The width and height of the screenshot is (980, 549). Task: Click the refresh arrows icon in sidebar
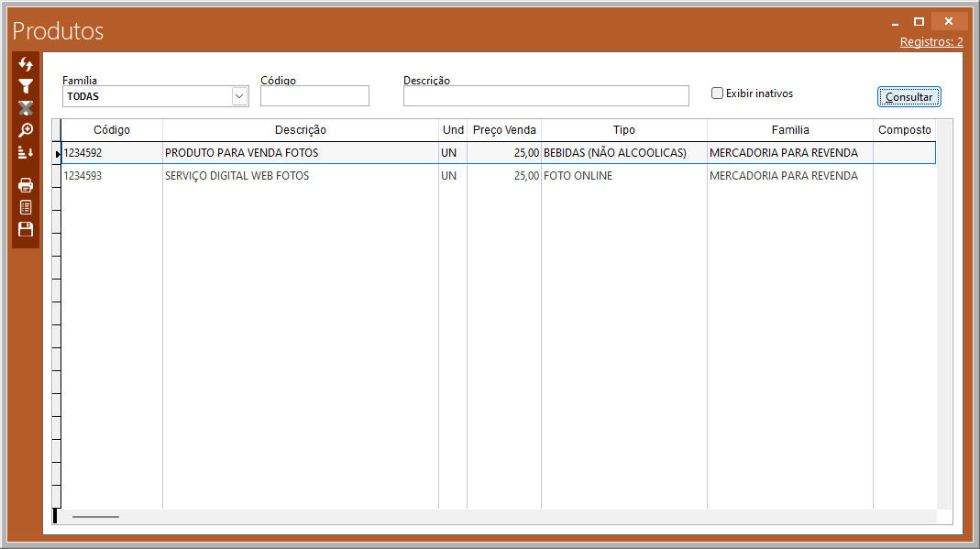point(26,64)
